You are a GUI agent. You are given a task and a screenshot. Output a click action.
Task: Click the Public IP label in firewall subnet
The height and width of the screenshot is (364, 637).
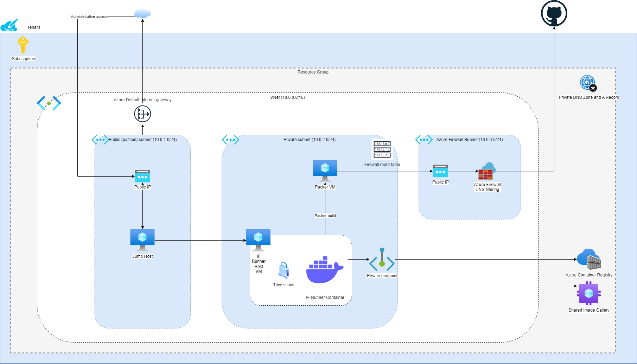pyautogui.click(x=440, y=182)
